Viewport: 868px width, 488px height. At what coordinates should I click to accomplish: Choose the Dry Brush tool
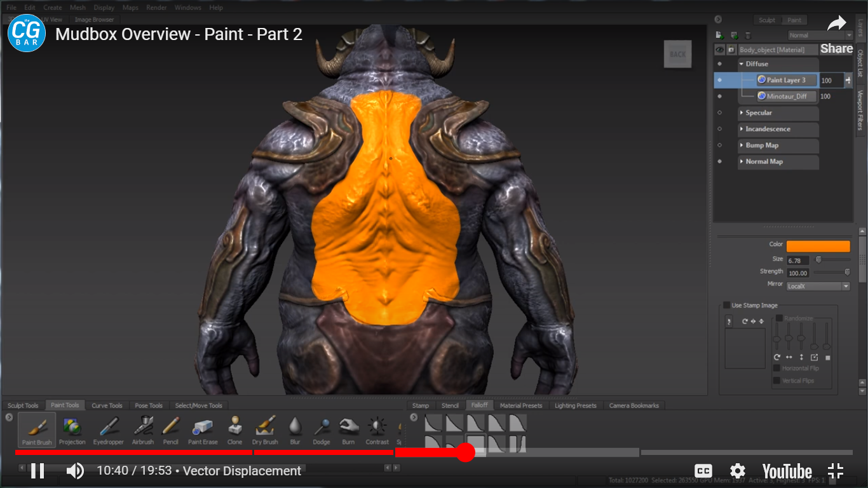[265, 430]
